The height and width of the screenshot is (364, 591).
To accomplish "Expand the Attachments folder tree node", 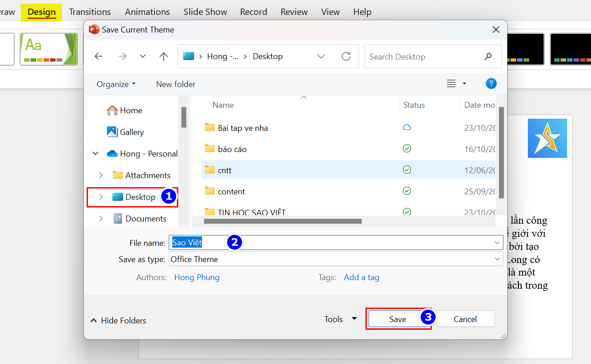I will 101,175.
